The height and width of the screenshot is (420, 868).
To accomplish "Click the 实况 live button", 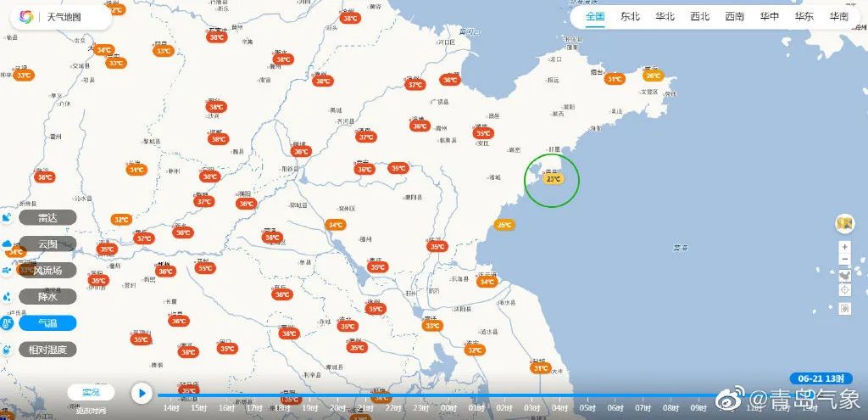I will (x=91, y=393).
